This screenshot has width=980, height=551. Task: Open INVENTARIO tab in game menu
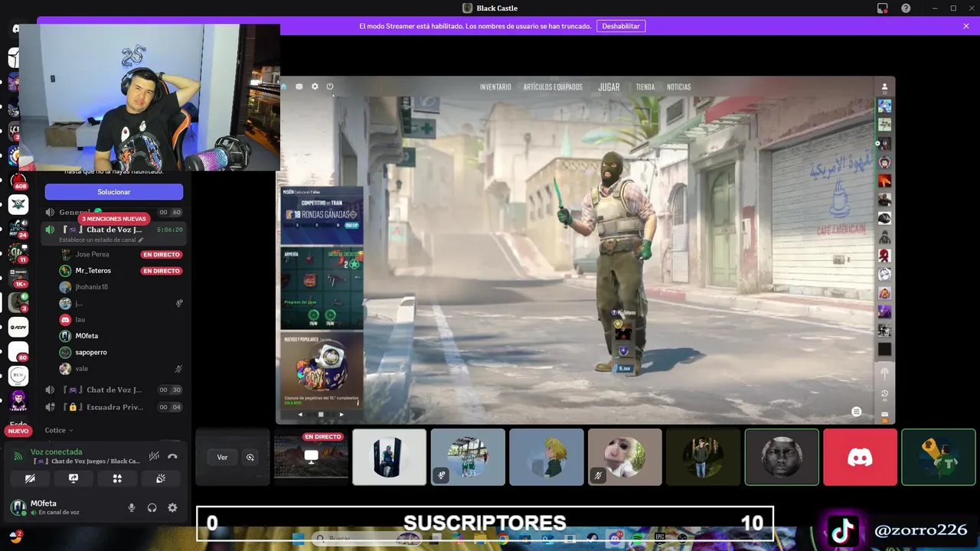[x=495, y=87]
